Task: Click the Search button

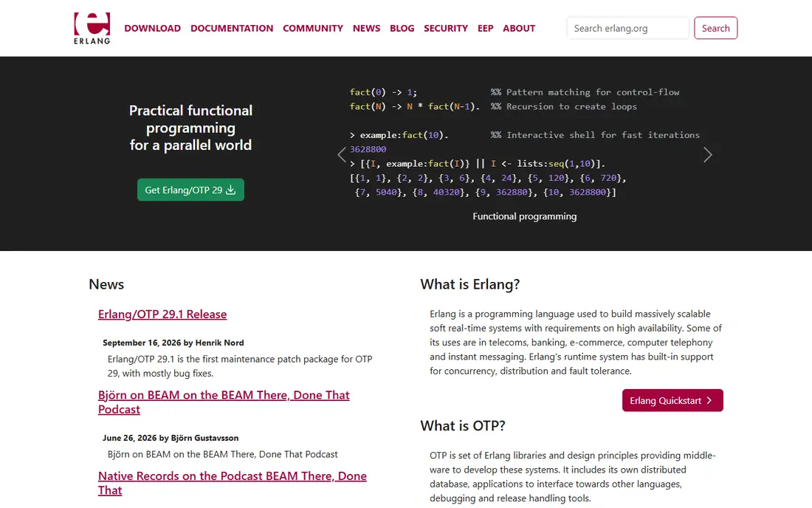Action: click(716, 28)
